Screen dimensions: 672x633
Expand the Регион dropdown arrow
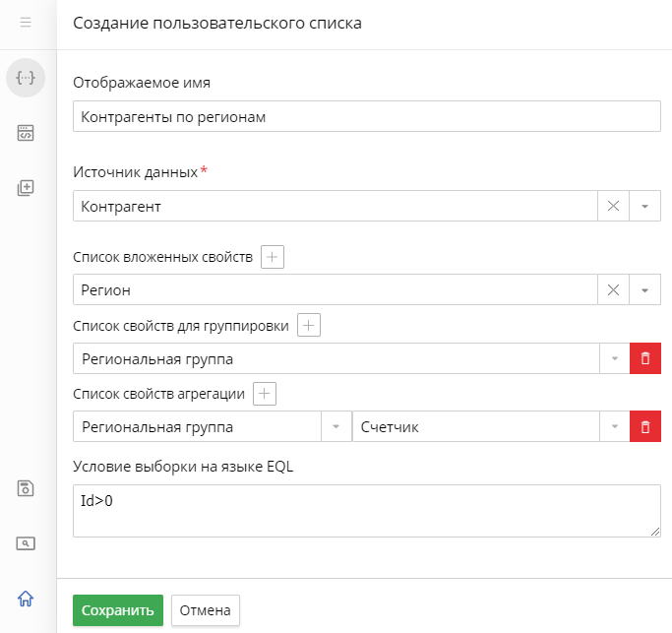[x=645, y=289]
